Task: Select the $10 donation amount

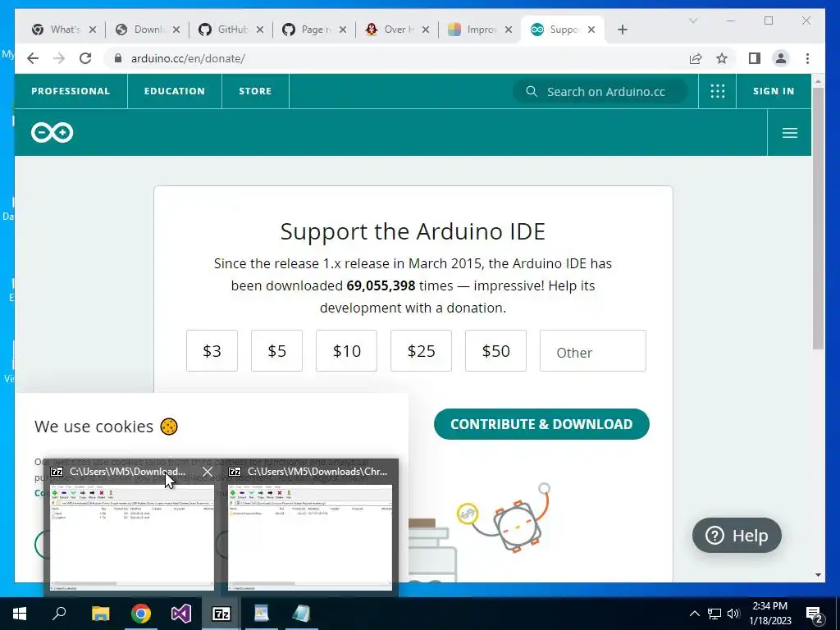Action: (347, 351)
